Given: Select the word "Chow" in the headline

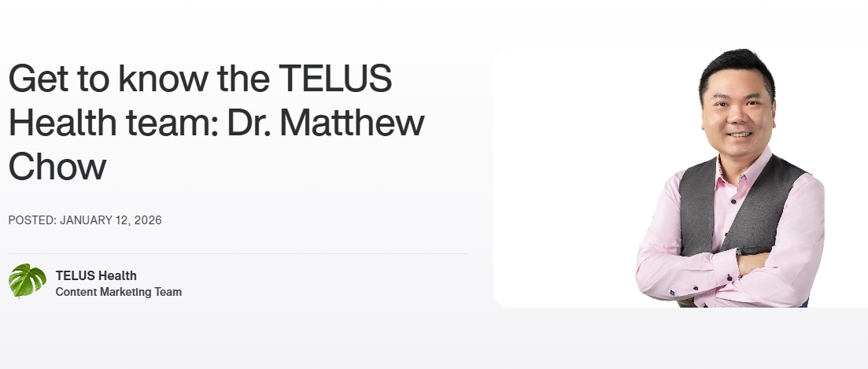Looking at the screenshot, I should coord(57,167).
